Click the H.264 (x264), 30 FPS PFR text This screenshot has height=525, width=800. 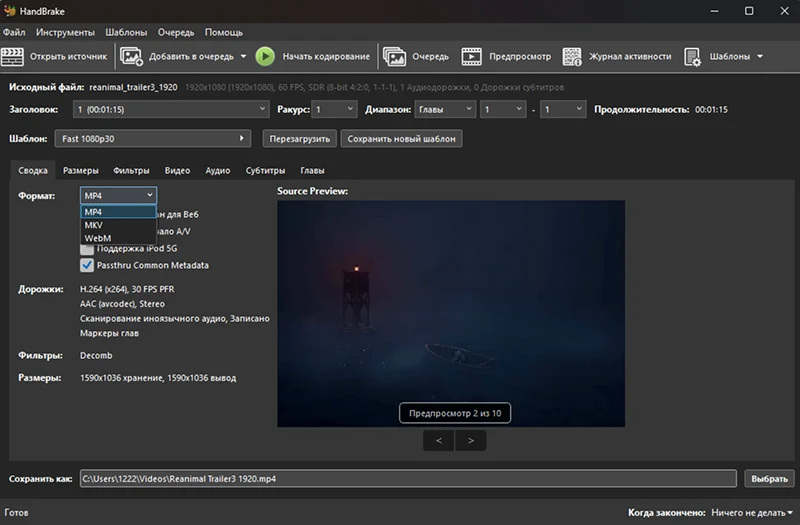coord(127,289)
